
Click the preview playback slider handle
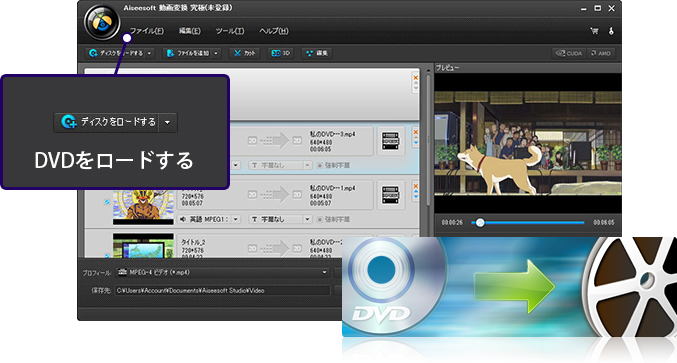coord(480,223)
